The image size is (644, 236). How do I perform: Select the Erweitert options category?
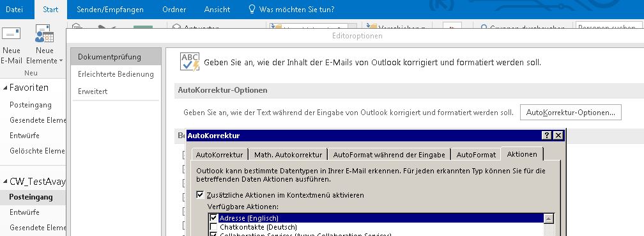[x=116, y=91]
